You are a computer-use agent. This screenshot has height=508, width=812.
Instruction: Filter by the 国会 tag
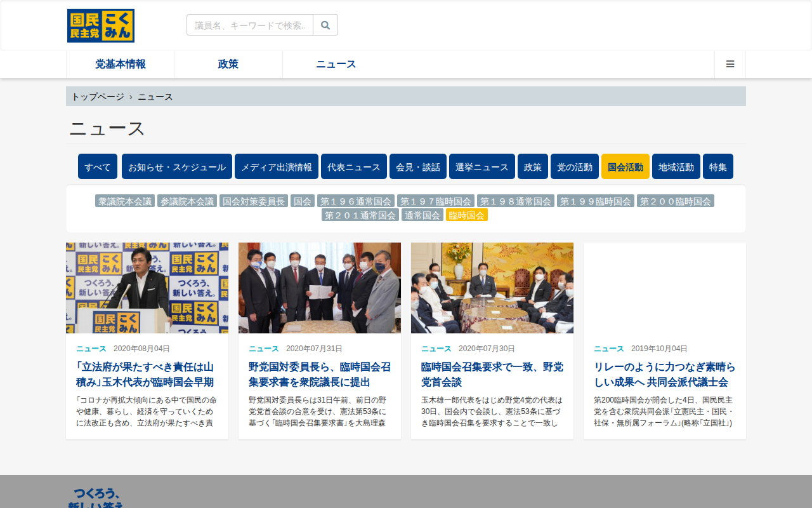pos(303,201)
